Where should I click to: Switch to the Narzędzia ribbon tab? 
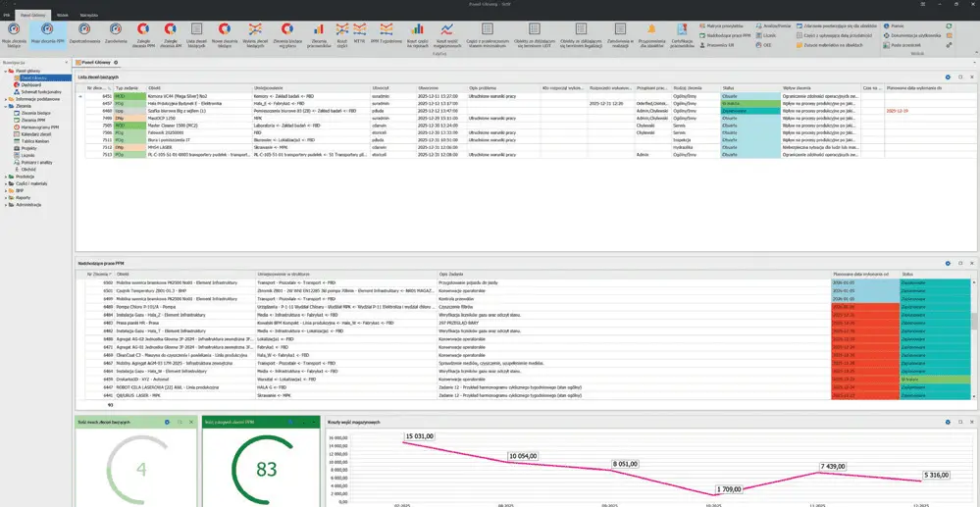(88, 17)
